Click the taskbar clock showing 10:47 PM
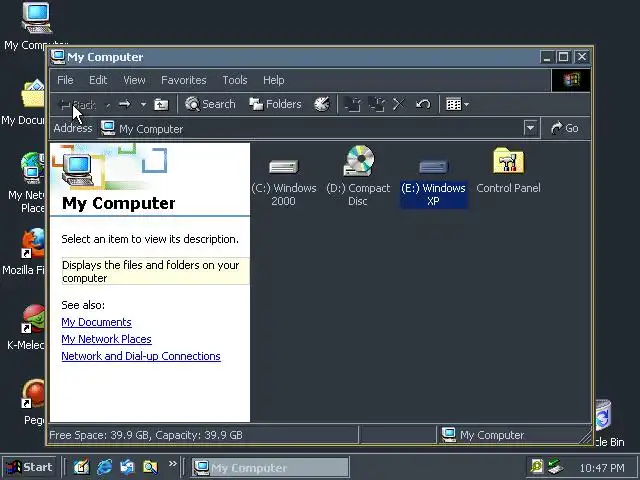Screen dimensions: 640x480 602,468
